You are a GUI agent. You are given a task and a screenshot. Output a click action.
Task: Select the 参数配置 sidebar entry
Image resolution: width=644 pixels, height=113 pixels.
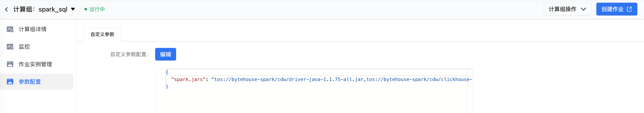[x=30, y=82]
